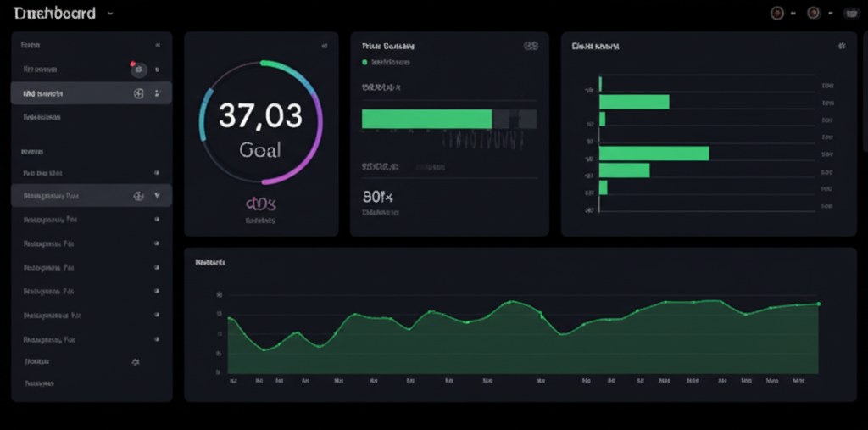
Task: Click the small icon in the Goal card corner
Action: (x=324, y=46)
